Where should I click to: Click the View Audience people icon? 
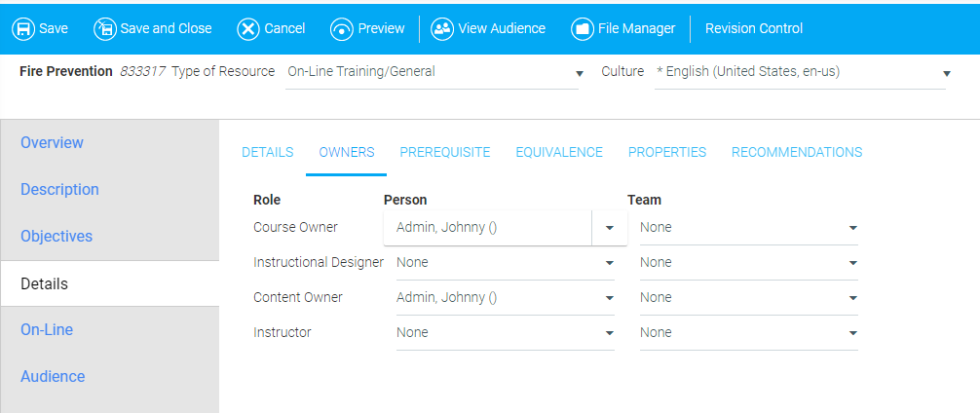(442, 29)
